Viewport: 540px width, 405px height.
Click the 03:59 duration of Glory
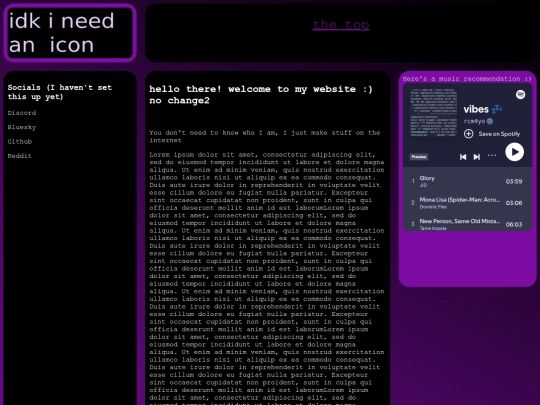[x=514, y=181]
